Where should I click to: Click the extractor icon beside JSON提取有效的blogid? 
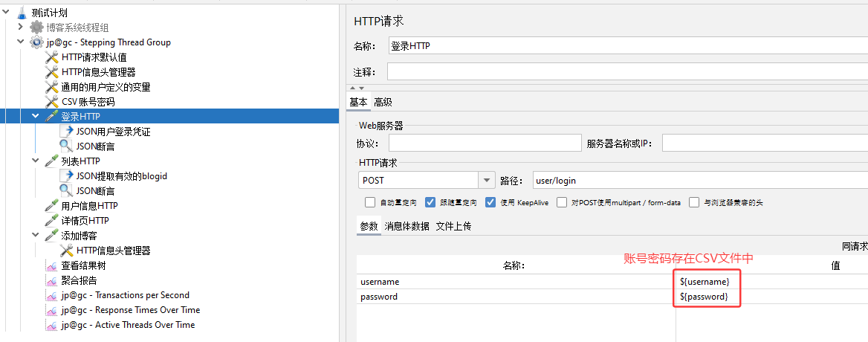tap(66, 176)
